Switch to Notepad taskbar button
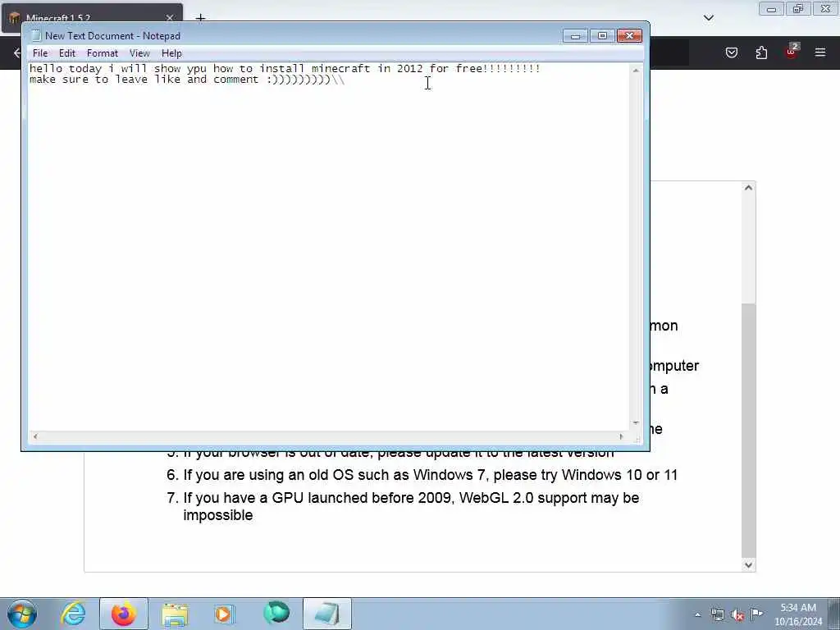 click(327, 614)
